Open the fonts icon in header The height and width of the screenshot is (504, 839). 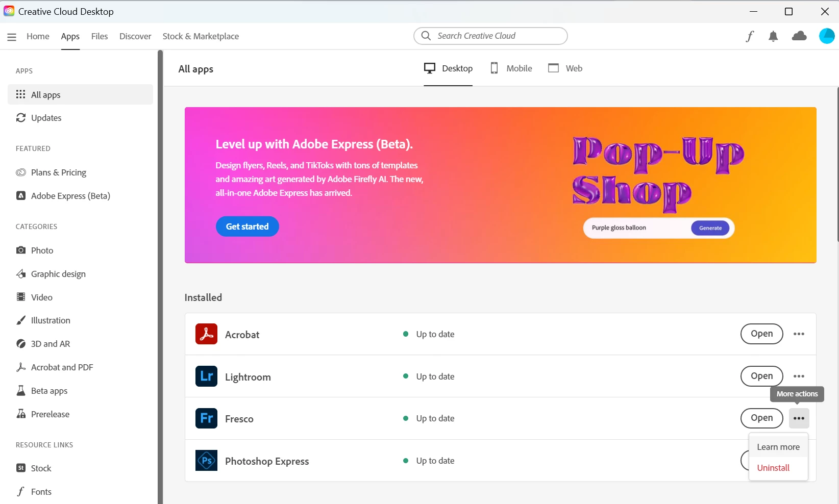point(750,36)
